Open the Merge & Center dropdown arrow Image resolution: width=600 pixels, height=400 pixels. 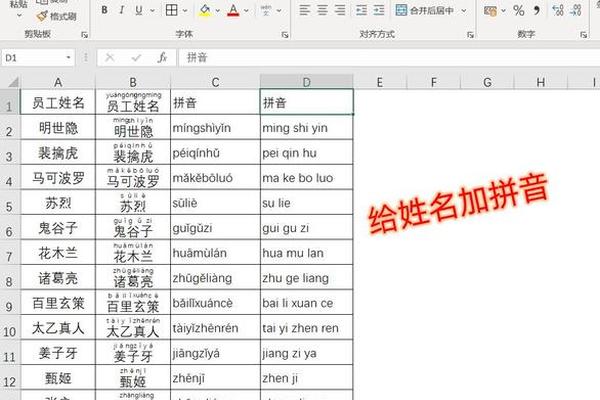point(464,11)
